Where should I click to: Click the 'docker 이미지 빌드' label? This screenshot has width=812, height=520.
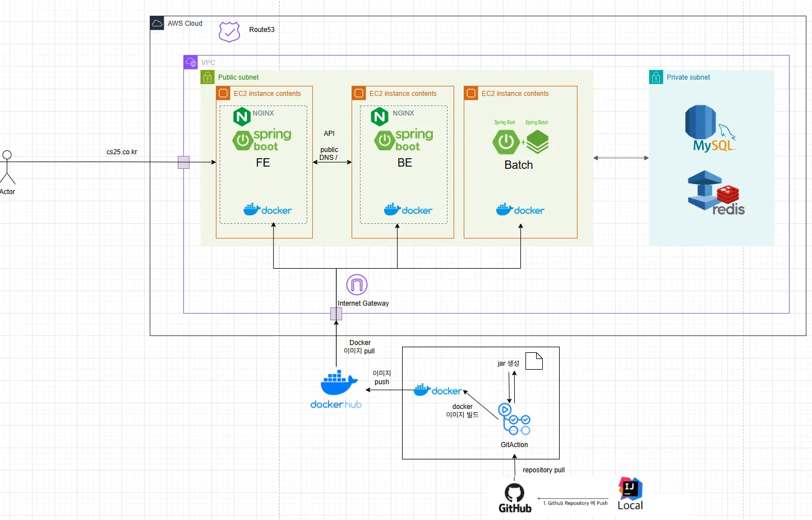(x=462, y=411)
